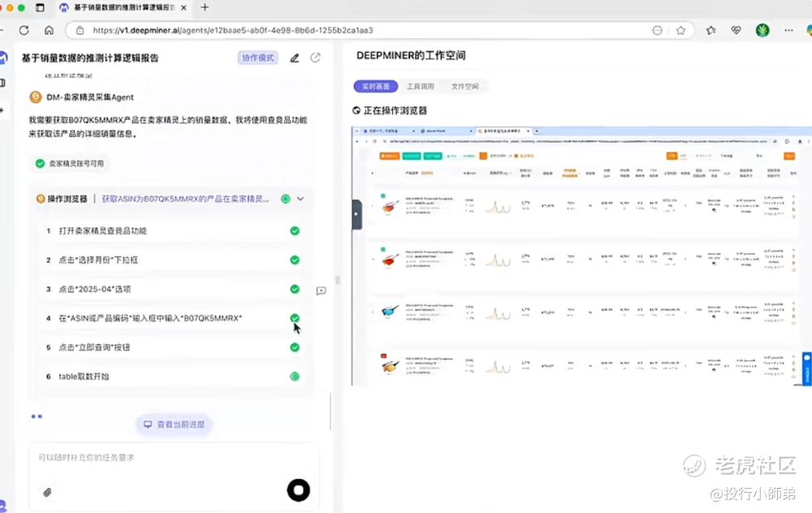Viewport: 812px width, 513px height.
Task: Focus the 可以随时补充你的任务要求 input box
Action: (174, 458)
